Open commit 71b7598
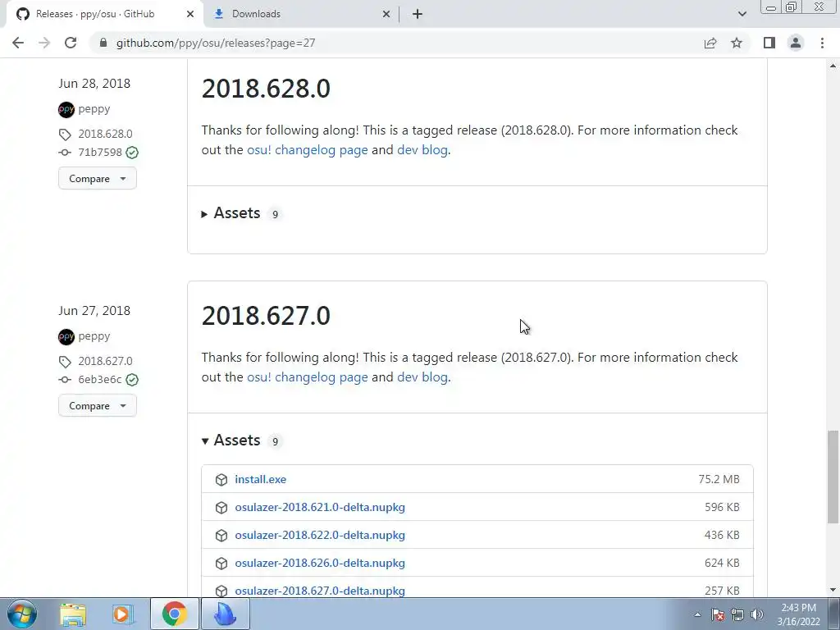 pos(99,152)
